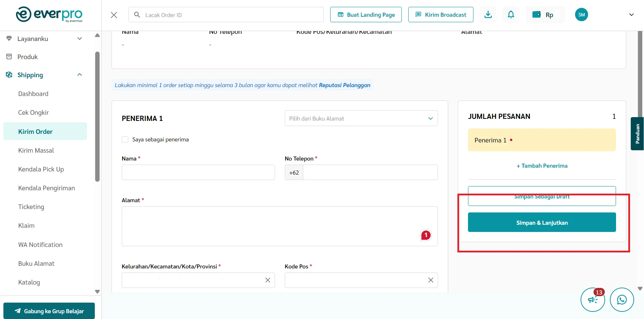Click Simpan & Lanjutkan button

coord(541,222)
